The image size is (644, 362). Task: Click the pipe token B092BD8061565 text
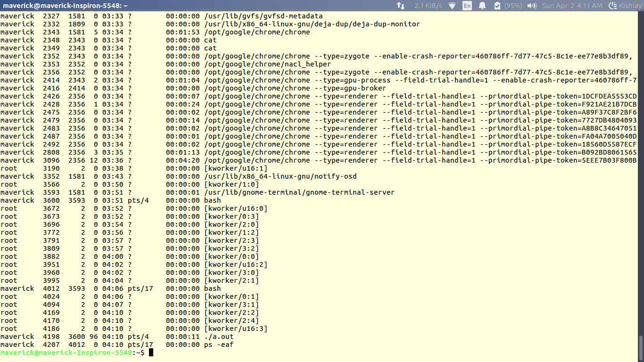pyautogui.click(x=610, y=152)
